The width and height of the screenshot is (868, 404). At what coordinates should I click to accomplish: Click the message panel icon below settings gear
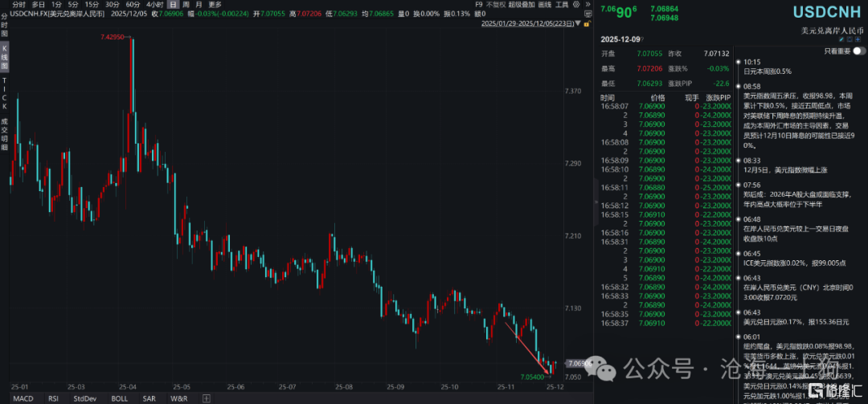[586, 14]
